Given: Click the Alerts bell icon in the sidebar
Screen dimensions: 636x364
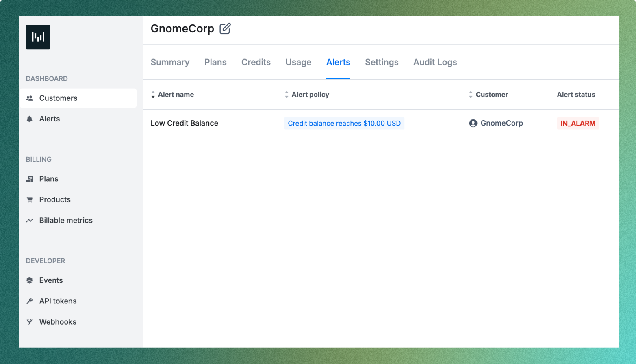Looking at the screenshot, I should 29,119.
